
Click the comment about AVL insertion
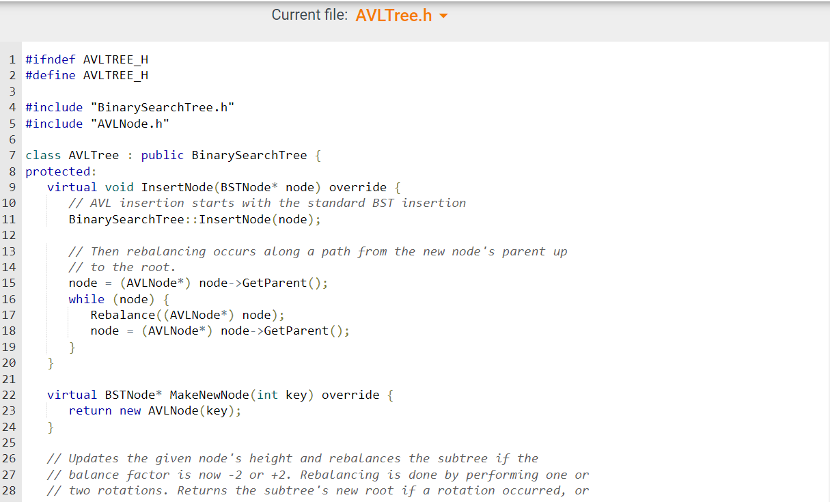tap(266, 203)
